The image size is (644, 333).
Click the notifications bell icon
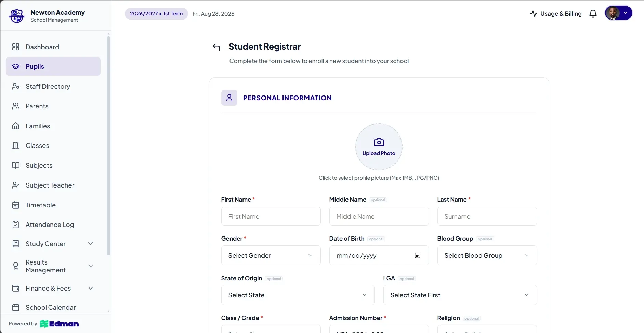pos(593,14)
